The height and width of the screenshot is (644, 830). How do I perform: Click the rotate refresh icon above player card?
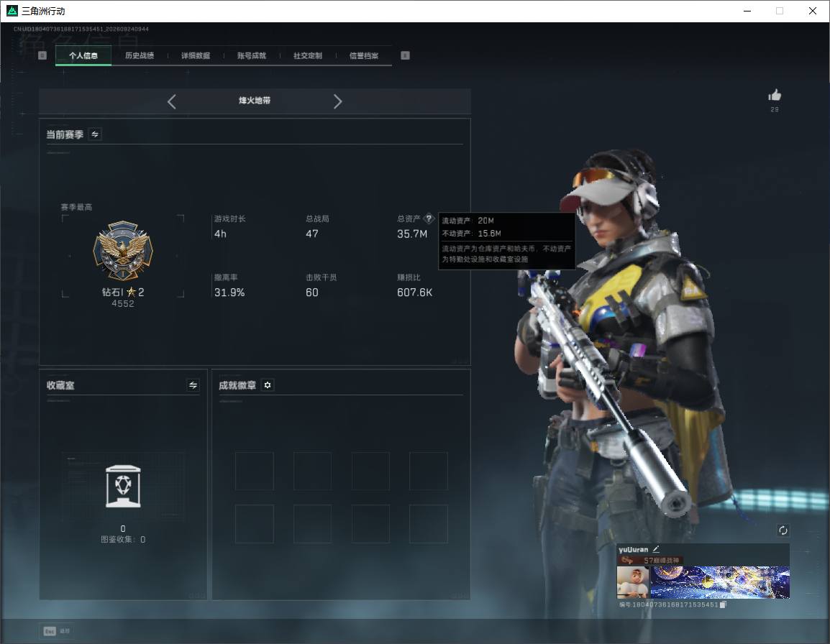pos(783,530)
